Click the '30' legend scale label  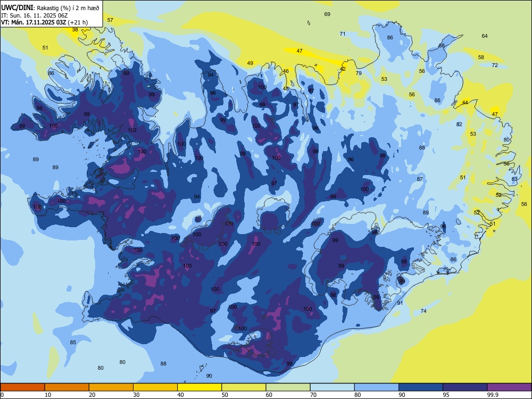coord(136,395)
